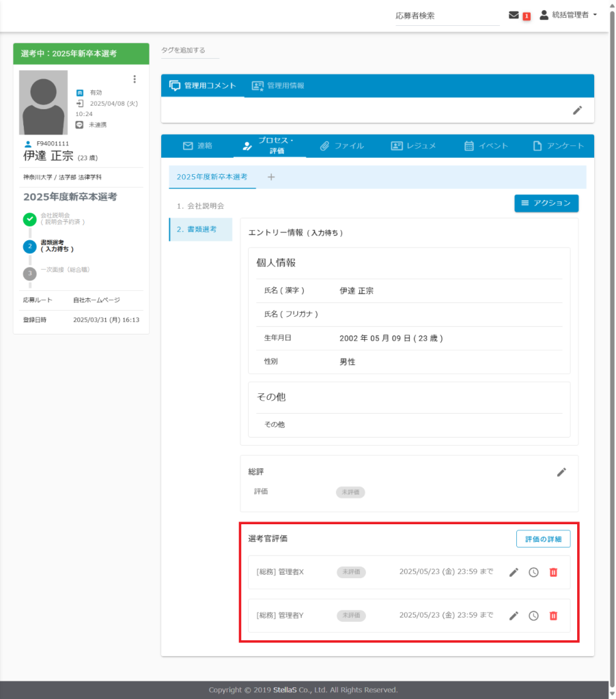The height and width of the screenshot is (699, 616).
Task: Click the 応募者検索 search field
Action: [447, 16]
